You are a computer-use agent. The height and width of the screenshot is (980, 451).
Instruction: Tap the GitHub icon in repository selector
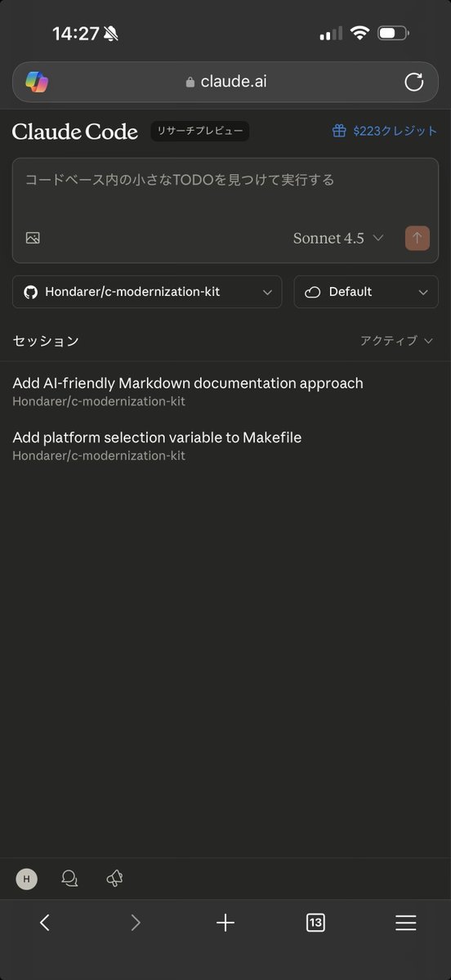click(30, 292)
